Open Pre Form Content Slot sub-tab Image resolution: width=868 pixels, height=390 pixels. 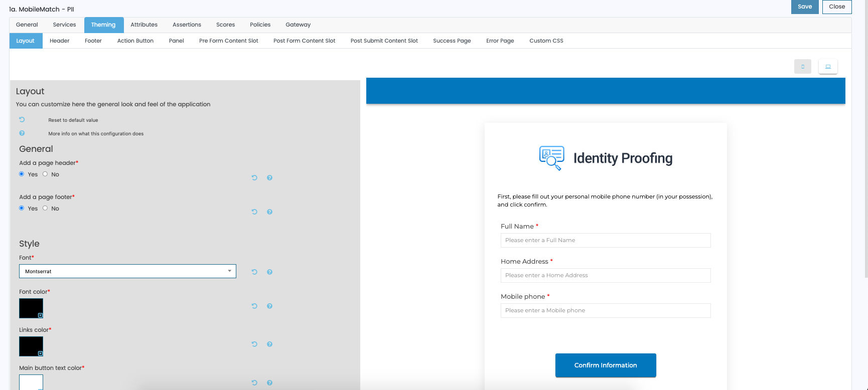(x=229, y=41)
